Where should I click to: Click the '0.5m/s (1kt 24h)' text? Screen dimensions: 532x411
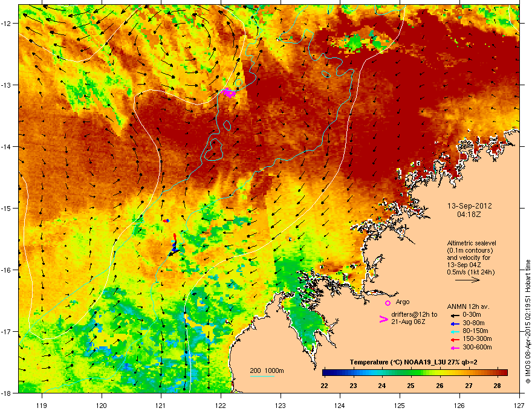[470, 273]
